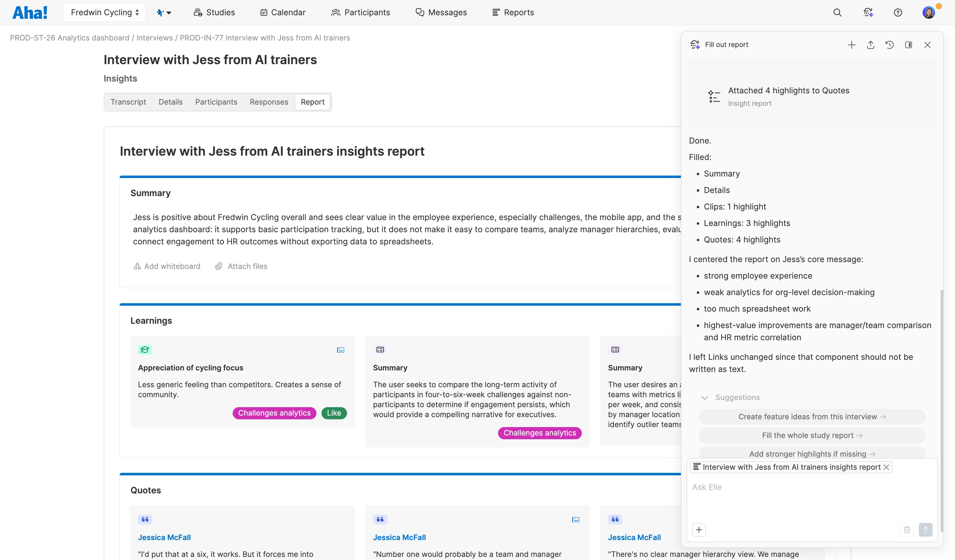The height and width of the screenshot is (560, 955).
Task: Open chat history icon
Action: tap(890, 45)
